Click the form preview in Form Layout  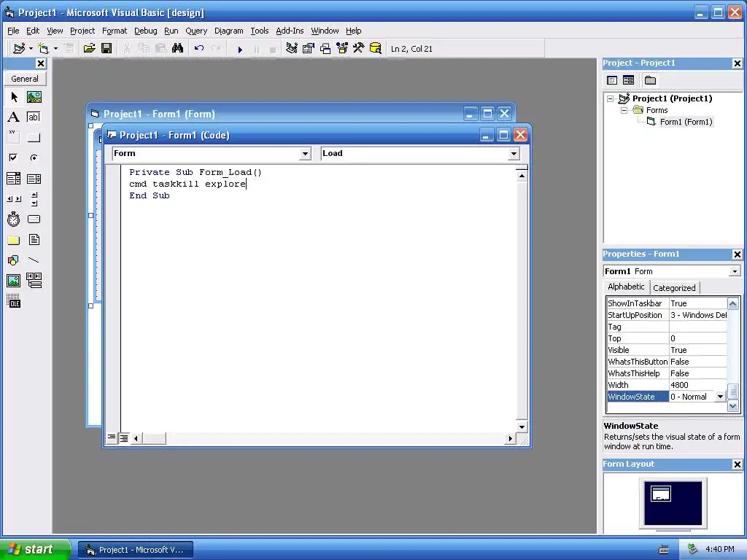661,494
